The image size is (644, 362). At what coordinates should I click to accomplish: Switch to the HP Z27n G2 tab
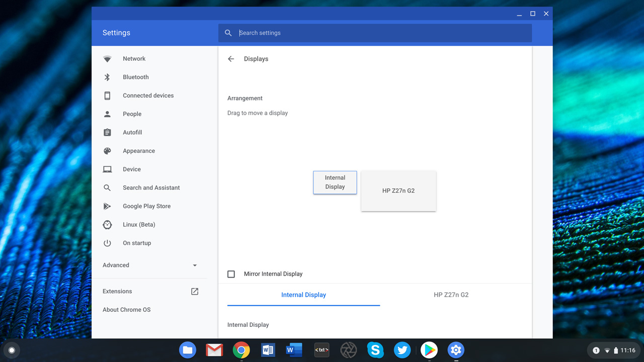coord(451,295)
